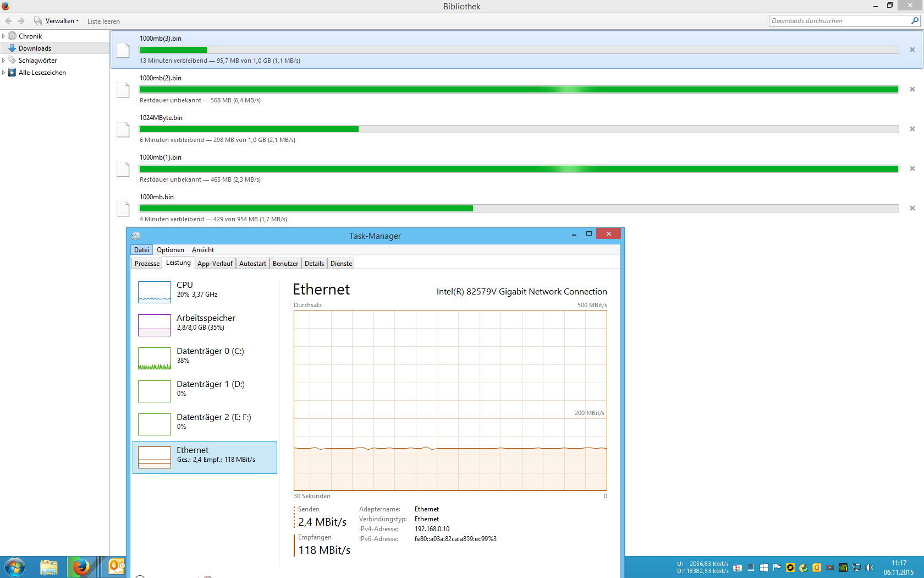Switch to the Dienste tab
This screenshot has width=924, height=578.
(341, 264)
